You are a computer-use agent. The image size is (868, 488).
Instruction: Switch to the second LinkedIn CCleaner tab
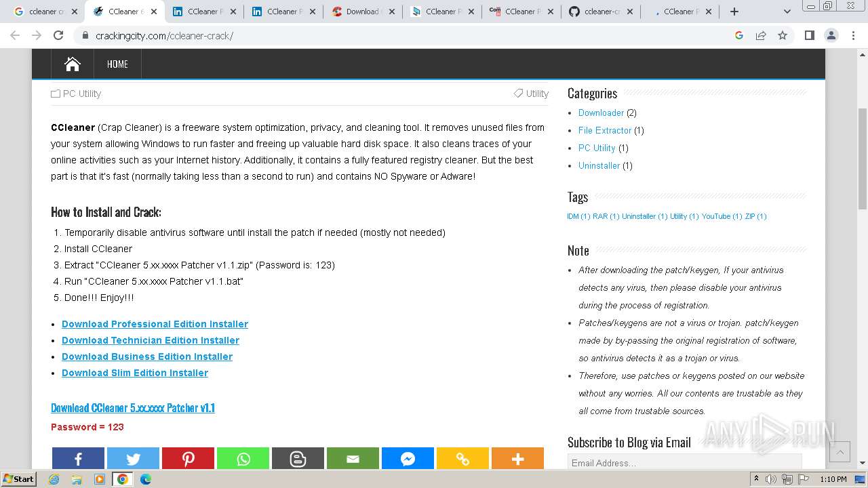pyautogui.click(x=282, y=12)
